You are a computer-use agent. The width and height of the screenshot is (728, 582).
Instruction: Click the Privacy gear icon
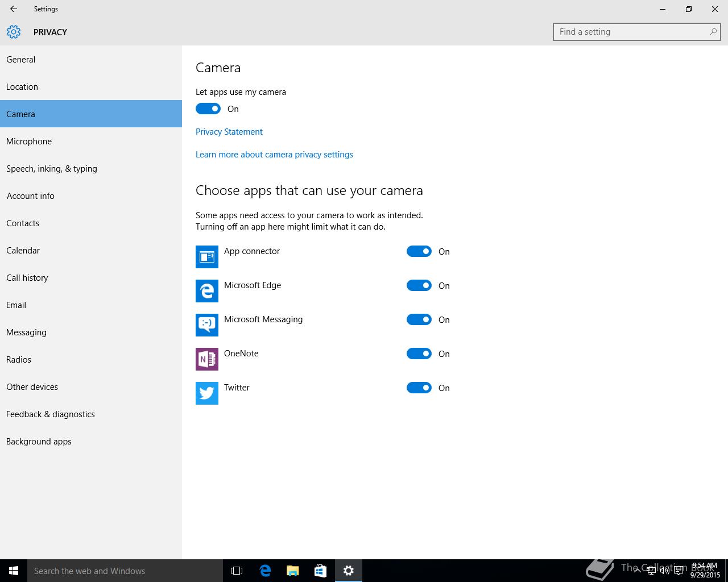click(x=14, y=32)
